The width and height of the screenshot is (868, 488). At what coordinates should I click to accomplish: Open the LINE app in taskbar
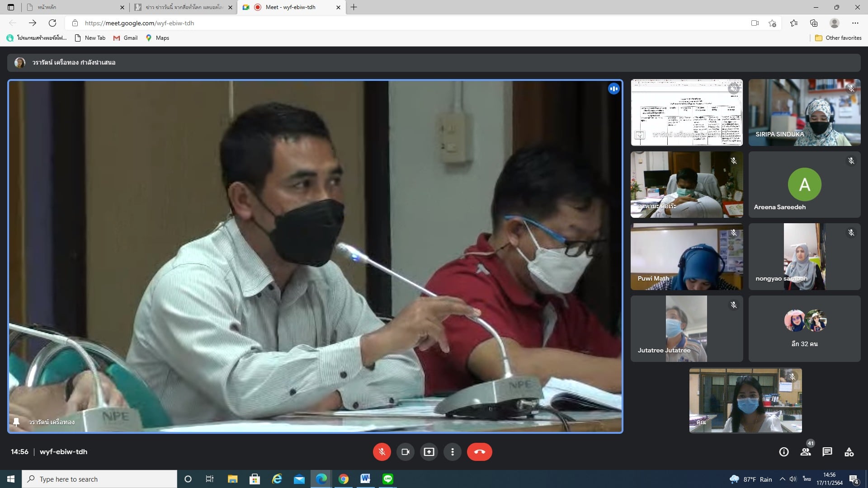[x=387, y=479]
